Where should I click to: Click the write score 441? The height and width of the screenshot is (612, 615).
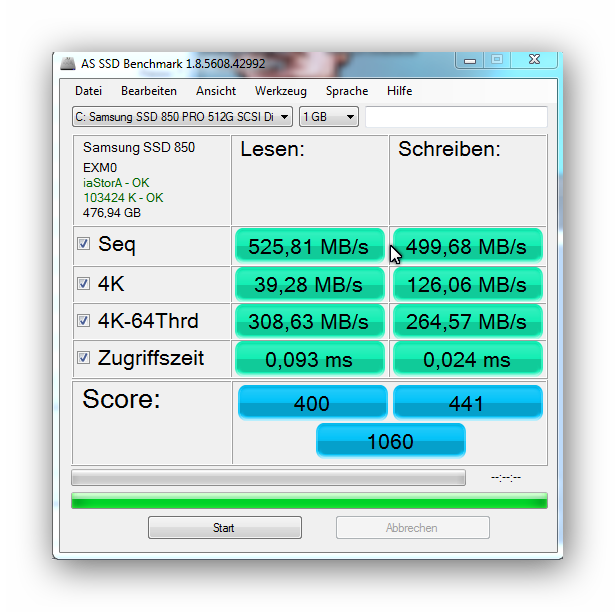tap(468, 403)
